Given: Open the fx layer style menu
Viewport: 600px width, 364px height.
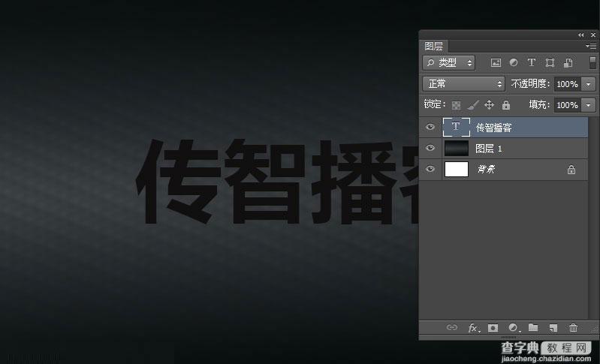Looking at the screenshot, I should (474, 328).
